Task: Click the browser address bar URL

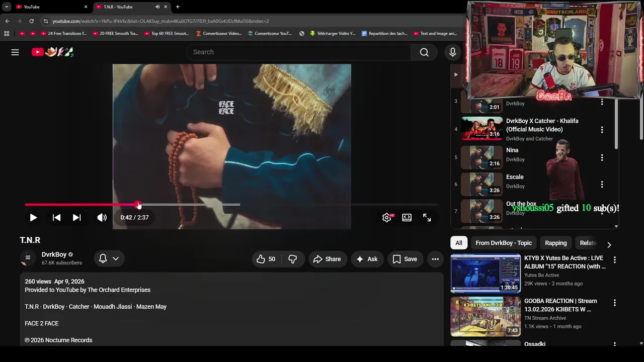Action: (160, 21)
